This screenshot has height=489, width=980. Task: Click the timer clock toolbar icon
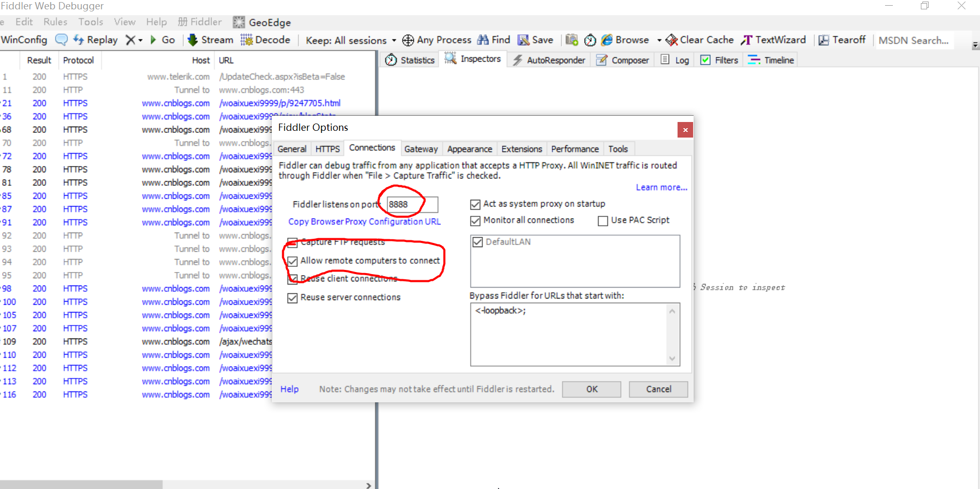pyautogui.click(x=590, y=40)
